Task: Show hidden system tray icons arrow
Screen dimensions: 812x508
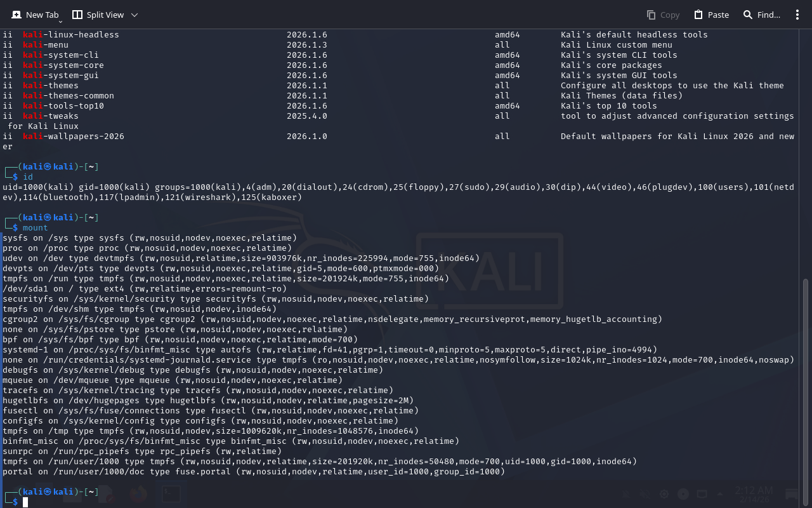Action: coord(720,494)
